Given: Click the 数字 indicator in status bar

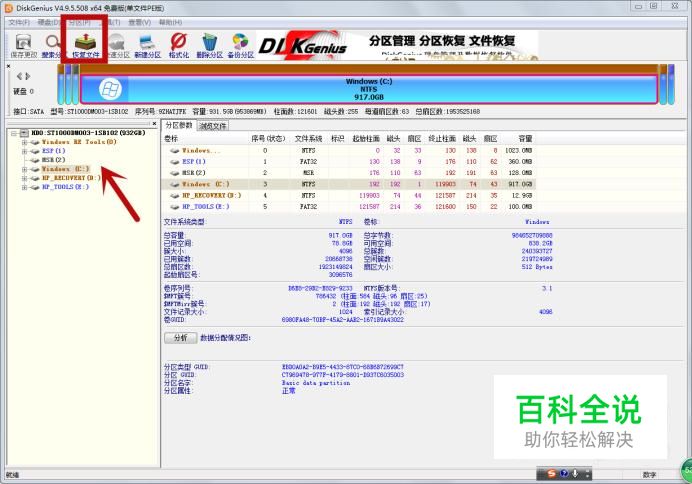Looking at the screenshot, I should click(x=649, y=475).
